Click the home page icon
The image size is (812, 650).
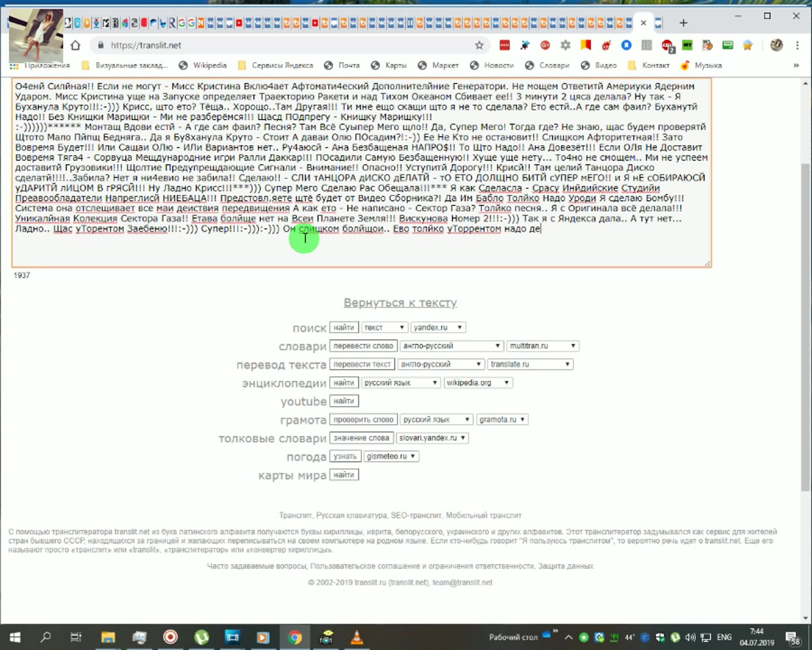coord(75,46)
